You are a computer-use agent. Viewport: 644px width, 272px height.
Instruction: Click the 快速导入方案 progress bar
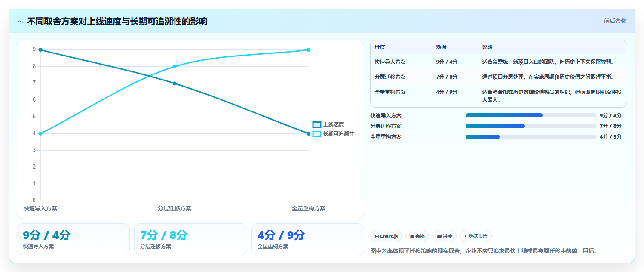531,115
